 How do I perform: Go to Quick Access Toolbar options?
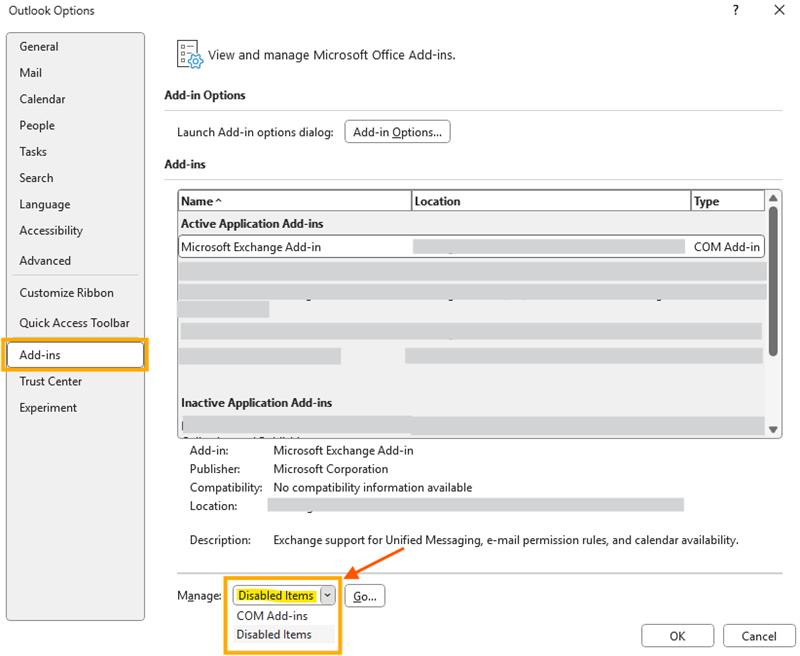[x=74, y=323]
